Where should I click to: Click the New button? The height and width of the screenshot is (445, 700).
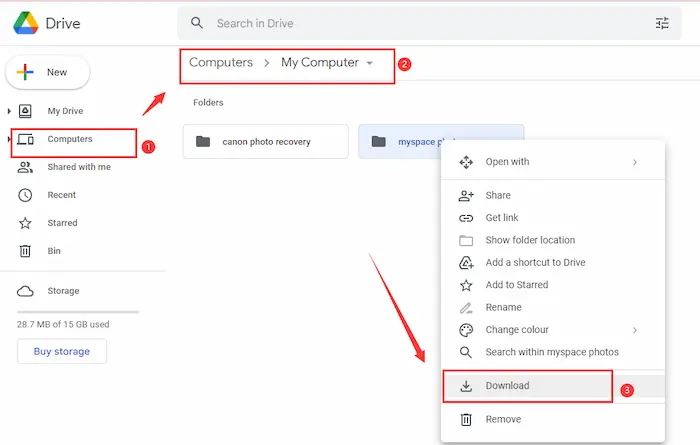[47, 72]
